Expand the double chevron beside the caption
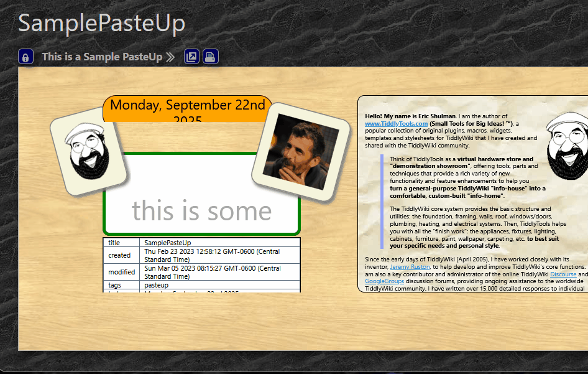The image size is (588, 374). coord(170,57)
